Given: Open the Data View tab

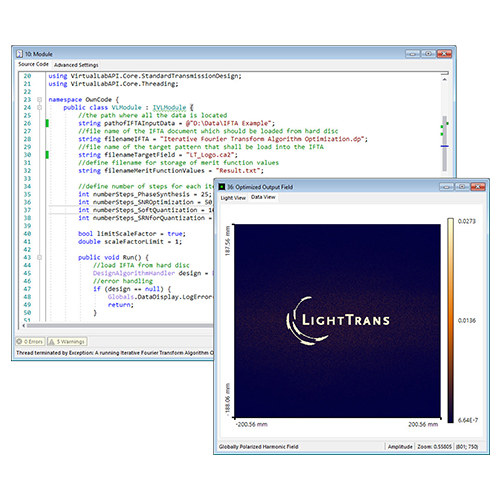Looking at the screenshot, I should 263,197.
